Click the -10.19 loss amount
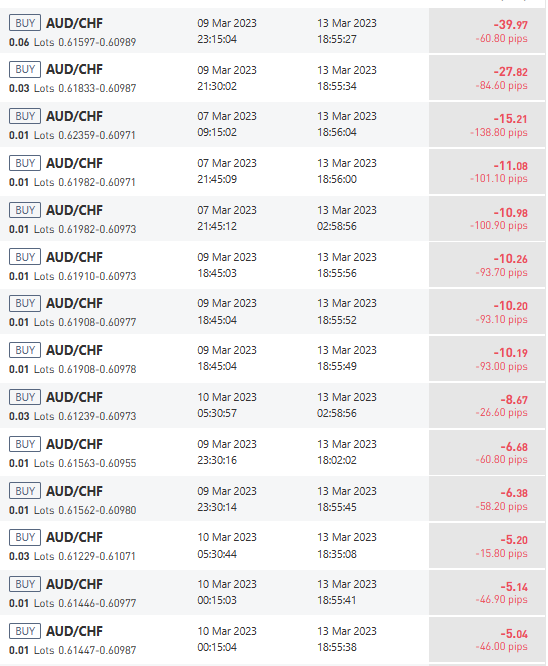 (x=510, y=353)
